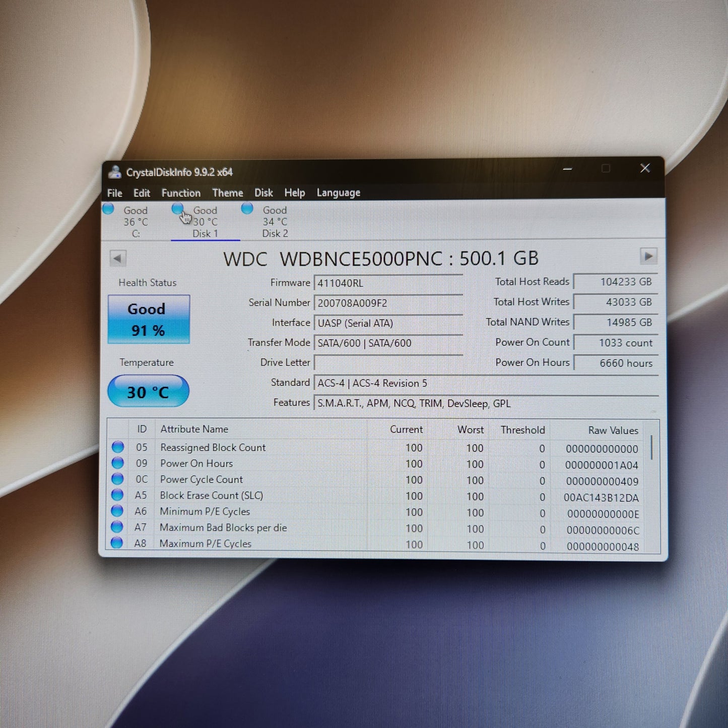Click status orb for Maximum P/E Cycles
728x728 pixels.
117,543
